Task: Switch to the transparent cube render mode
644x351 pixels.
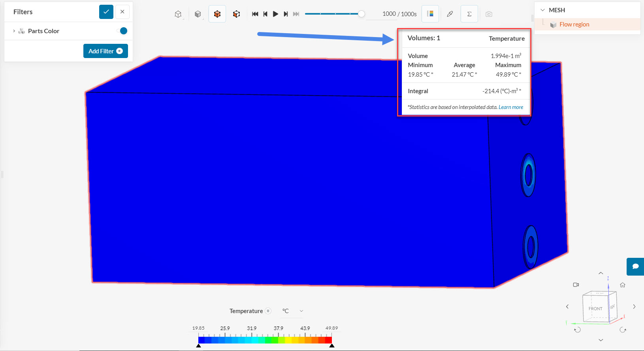Action: click(178, 14)
